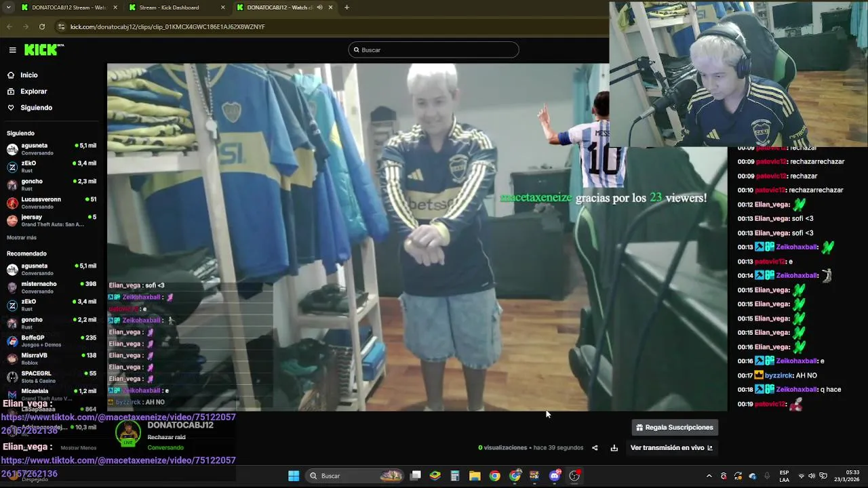Open ESP LAA language switcher
868x488 pixels.
784,476
